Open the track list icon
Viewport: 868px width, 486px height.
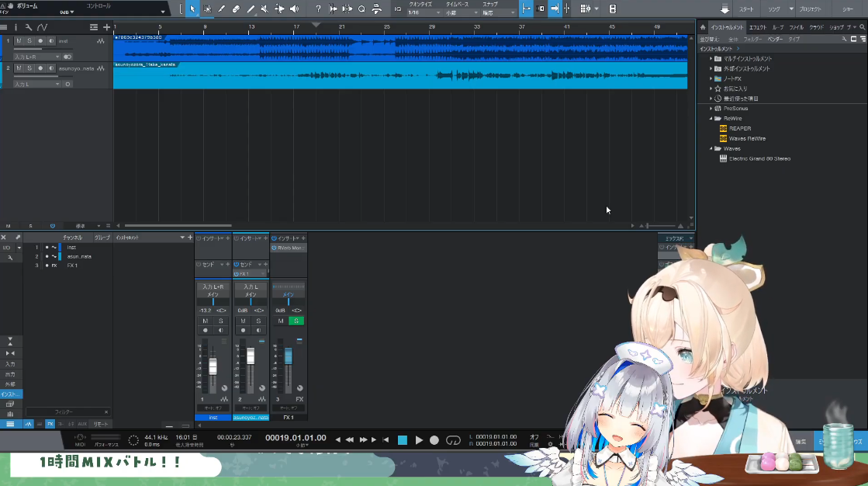point(4,27)
